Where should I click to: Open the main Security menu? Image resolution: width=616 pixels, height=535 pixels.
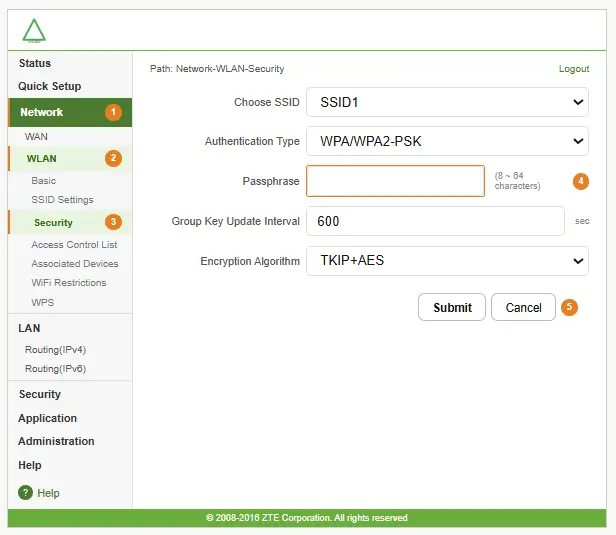coord(40,394)
